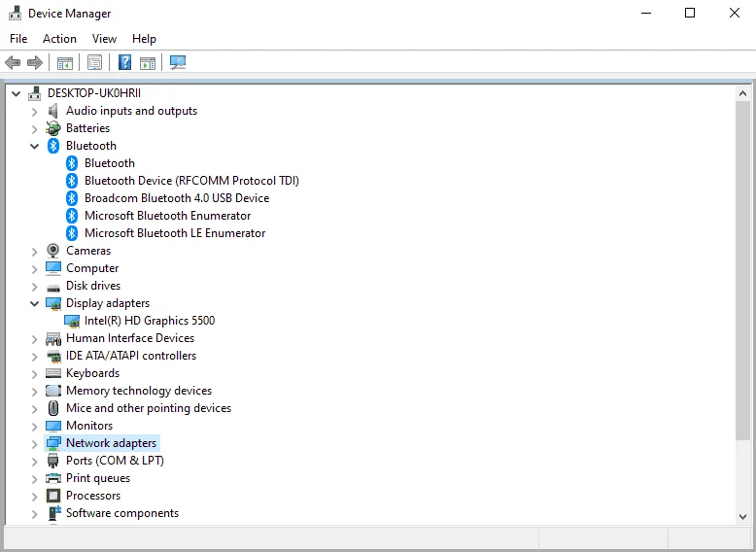
Task: Click the Cameras webcam icon
Action: [53, 251]
